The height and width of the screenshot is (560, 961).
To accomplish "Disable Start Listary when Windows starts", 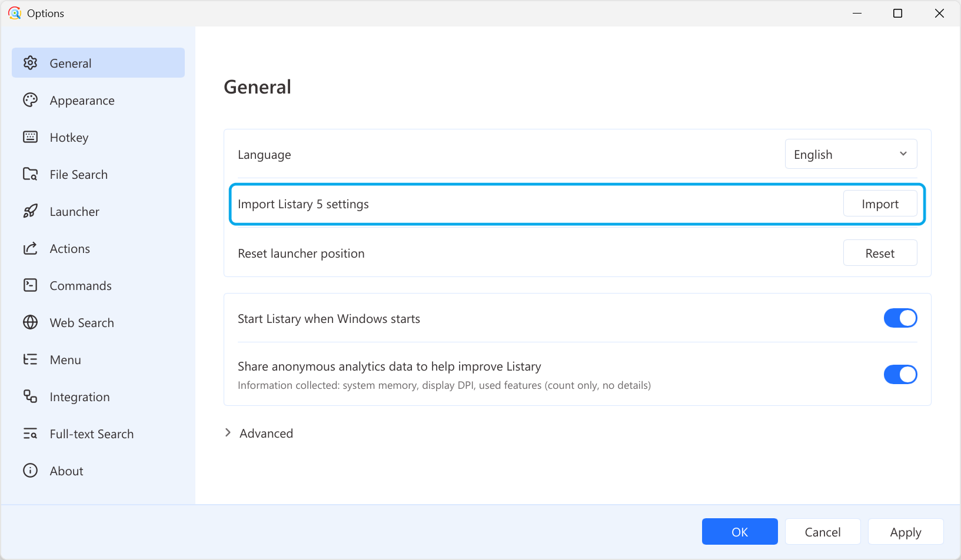I will pos(900,318).
